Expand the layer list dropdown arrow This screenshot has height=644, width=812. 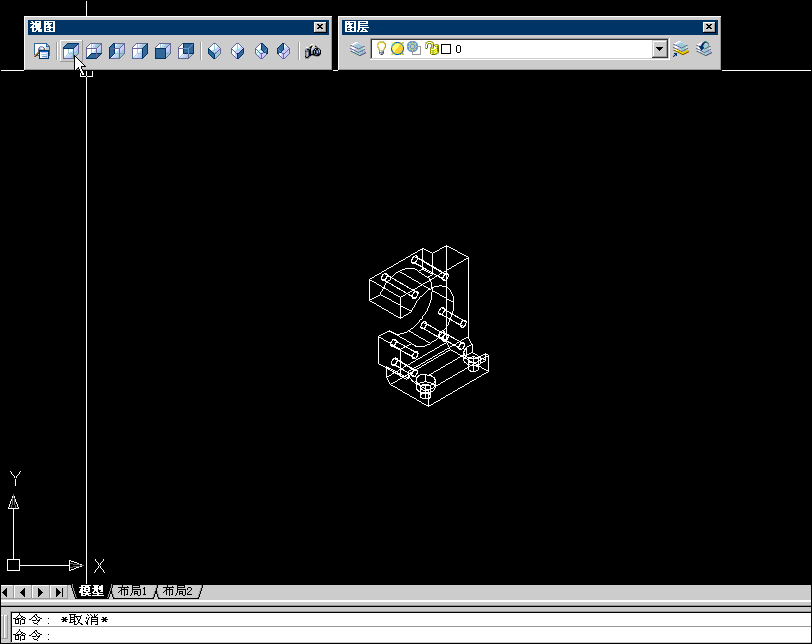tap(659, 49)
